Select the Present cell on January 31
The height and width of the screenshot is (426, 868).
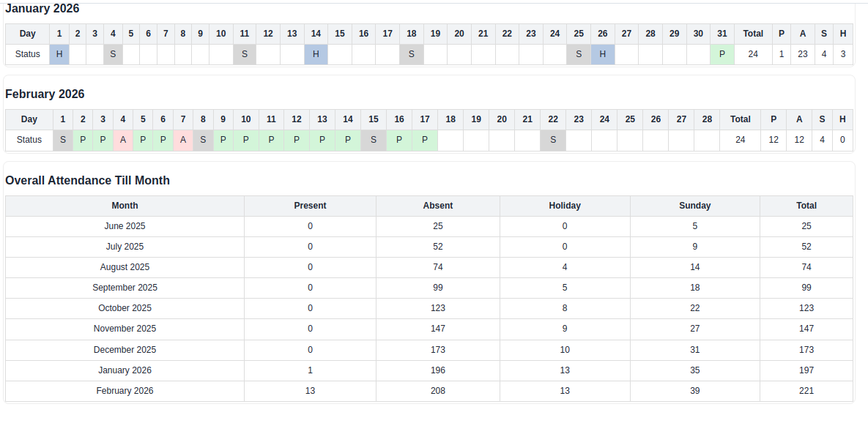coord(722,53)
